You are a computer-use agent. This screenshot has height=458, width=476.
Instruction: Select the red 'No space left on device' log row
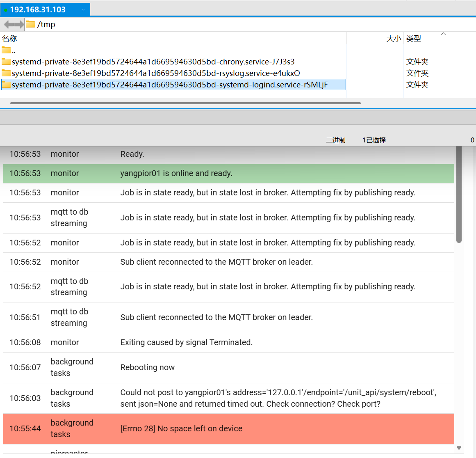pyautogui.click(x=228, y=429)
